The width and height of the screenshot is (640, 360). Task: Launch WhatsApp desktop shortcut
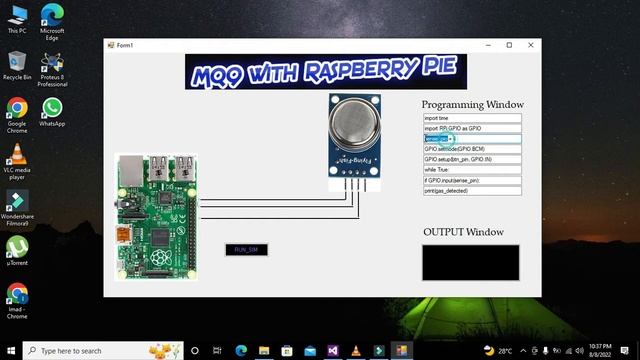pos(52,112)
